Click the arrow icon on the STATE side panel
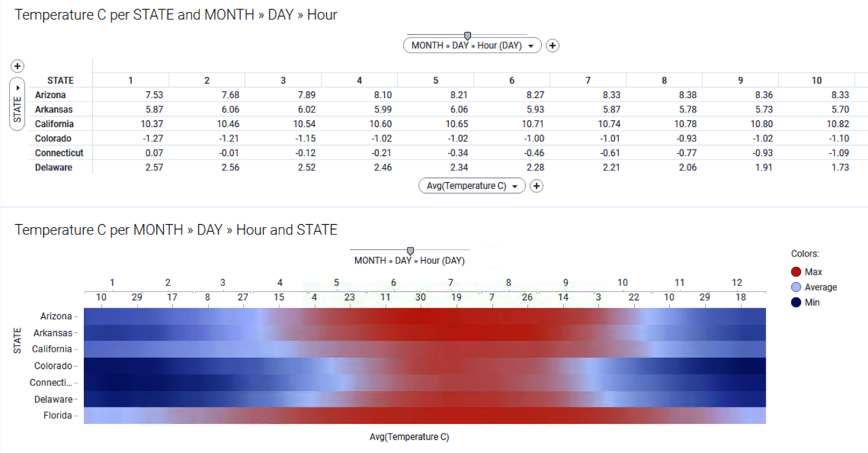The image size is (868, 453). [17, 87]
